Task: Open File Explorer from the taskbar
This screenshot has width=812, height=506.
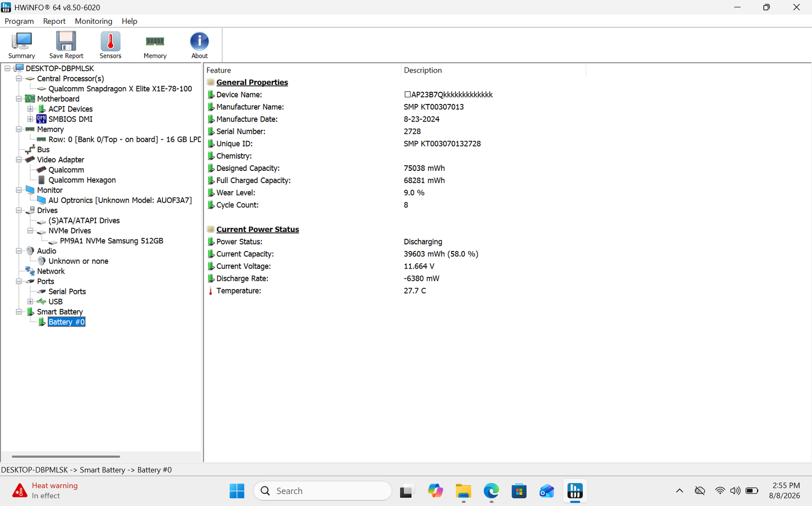Action: [x=463, y=491]
